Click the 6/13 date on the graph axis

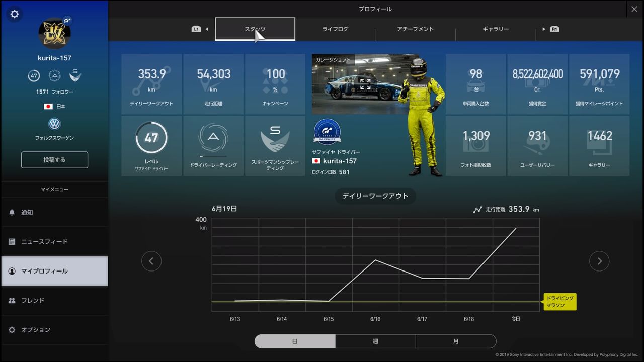click(235, 319)
